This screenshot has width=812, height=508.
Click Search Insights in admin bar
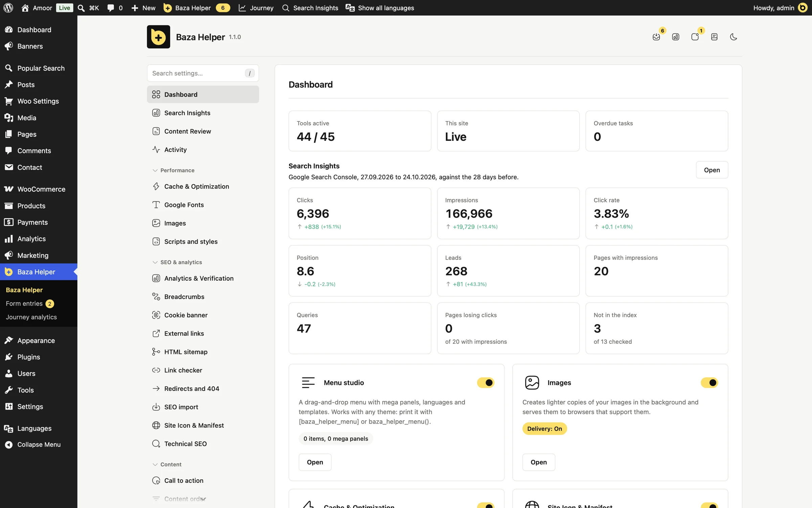pos(310,8)
